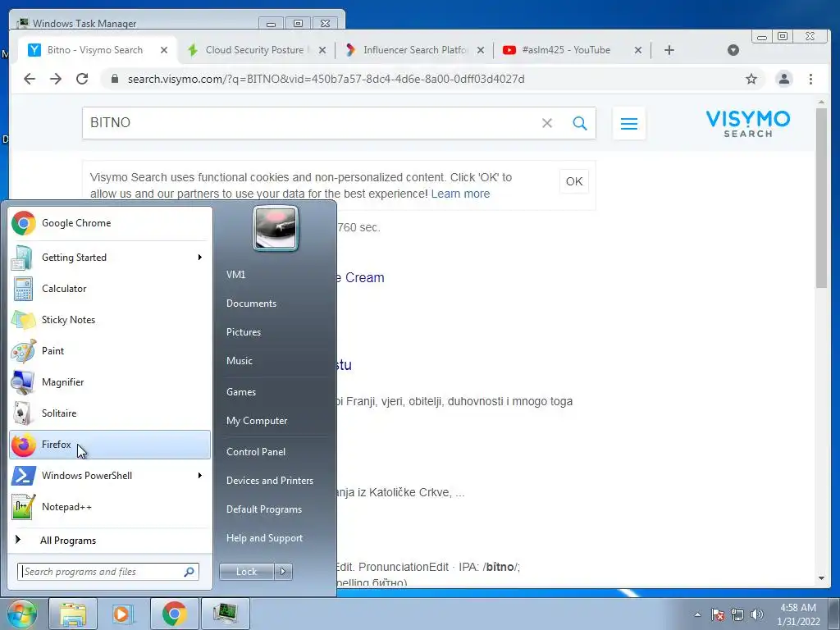Open Magnifier from the Start menu
Screen dimensions: 840x630
tap(110, 382)
